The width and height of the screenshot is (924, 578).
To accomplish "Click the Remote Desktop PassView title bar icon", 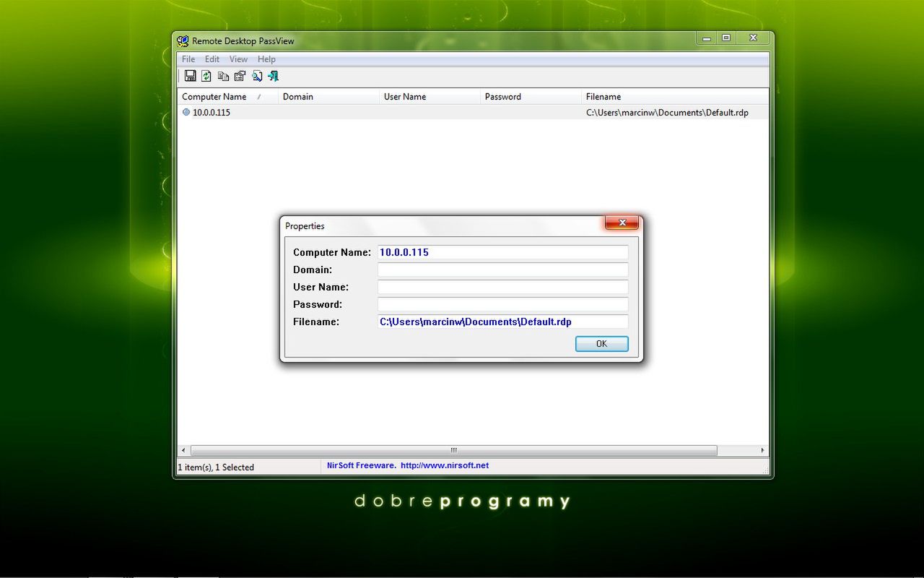I will click(183, 41).
